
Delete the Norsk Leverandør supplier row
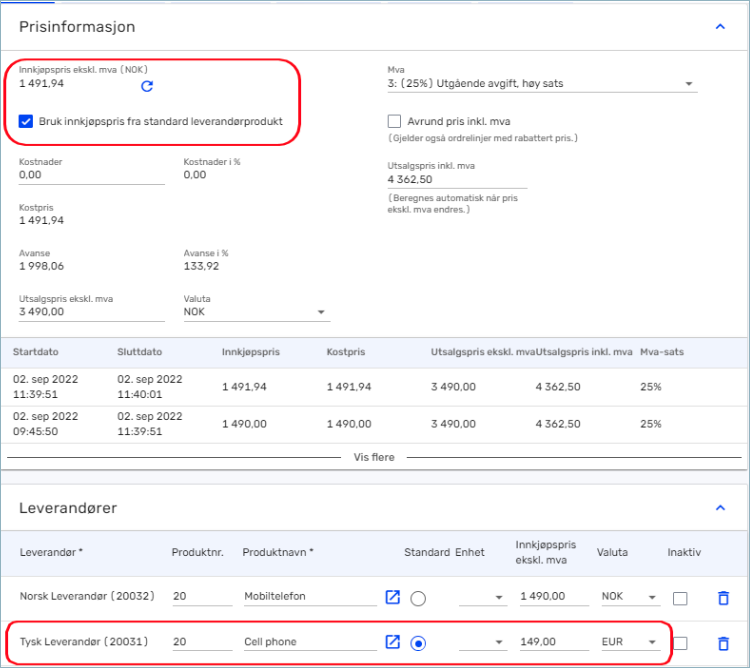(x=723, y=598)
